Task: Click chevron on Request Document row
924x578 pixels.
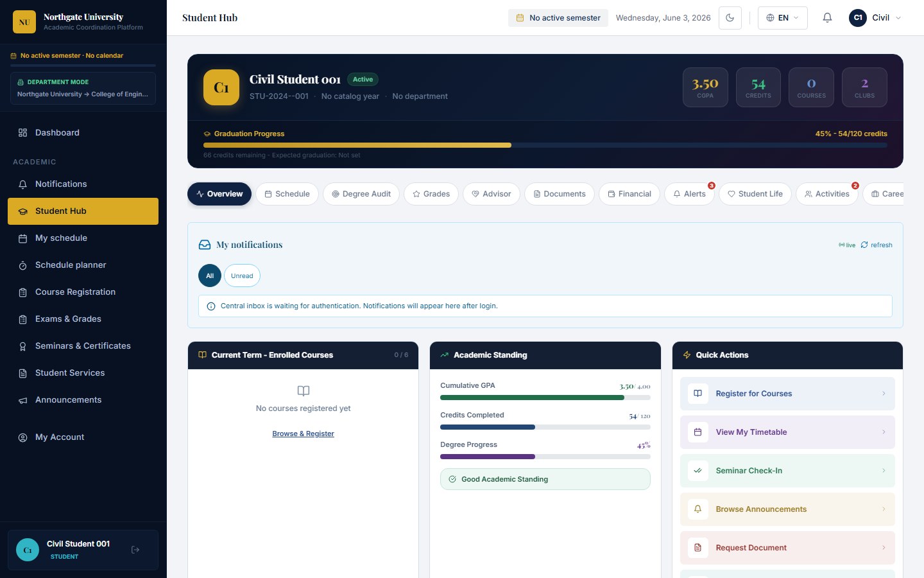Action: [884, 548]
